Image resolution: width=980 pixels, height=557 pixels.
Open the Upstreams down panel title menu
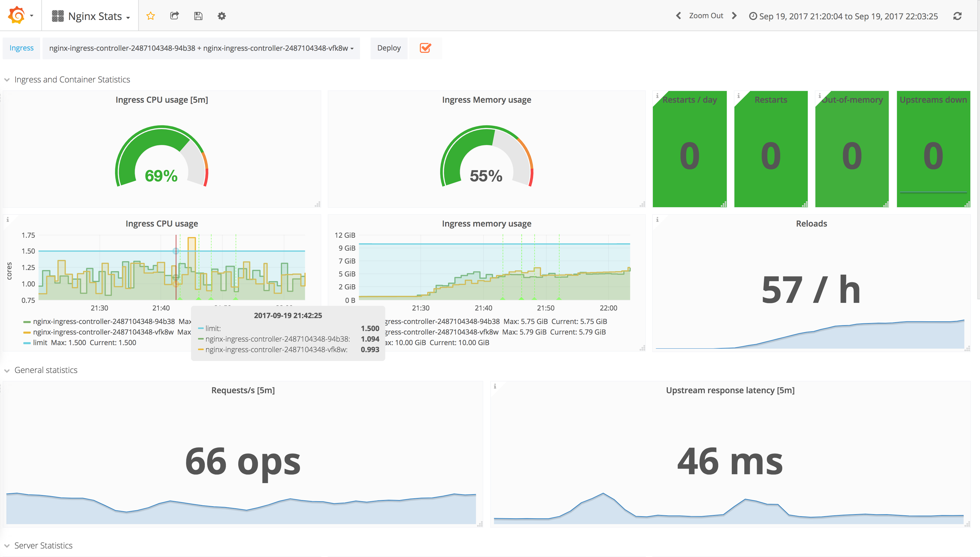(933, 100)
